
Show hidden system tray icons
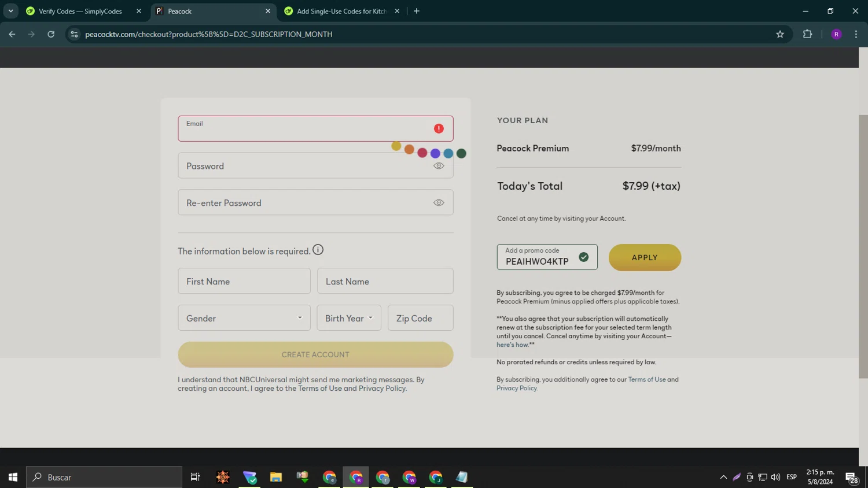[723, 477]
